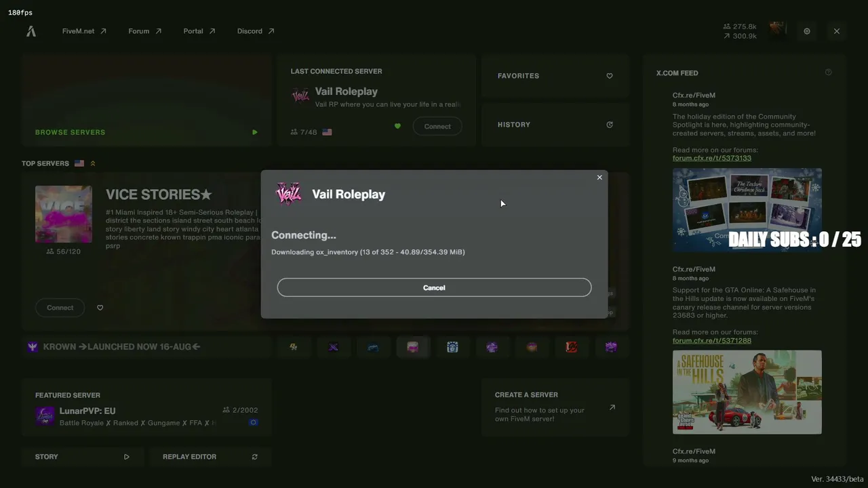Click the Downloading ox_inventory status text
This screenshot has width=868, height=488.
pyautogui.click(x=368, y=252)
